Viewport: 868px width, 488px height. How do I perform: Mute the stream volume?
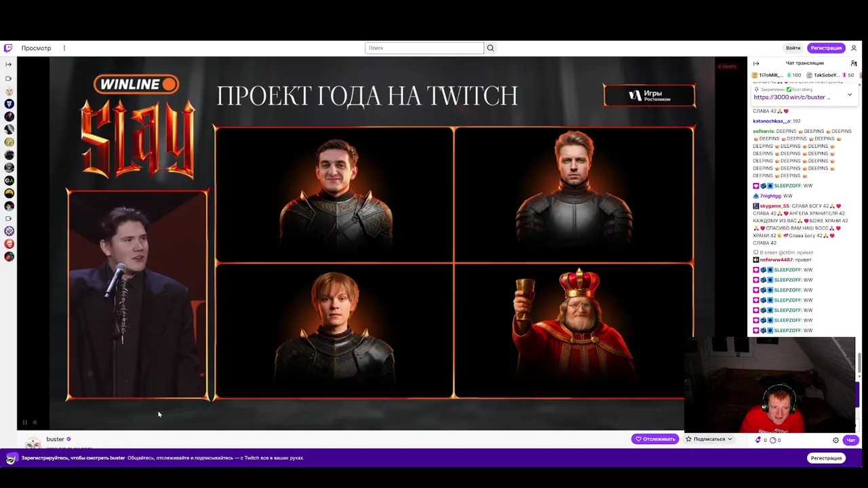(x=35, y=422)
